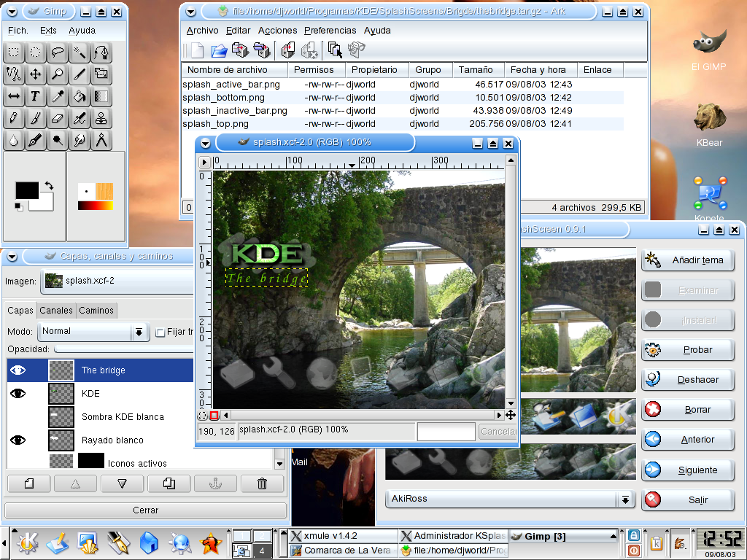Activate the Airbrush tool
Image resolution: width=747 pixels, height=560 pixels.
(x=80, y=118)
